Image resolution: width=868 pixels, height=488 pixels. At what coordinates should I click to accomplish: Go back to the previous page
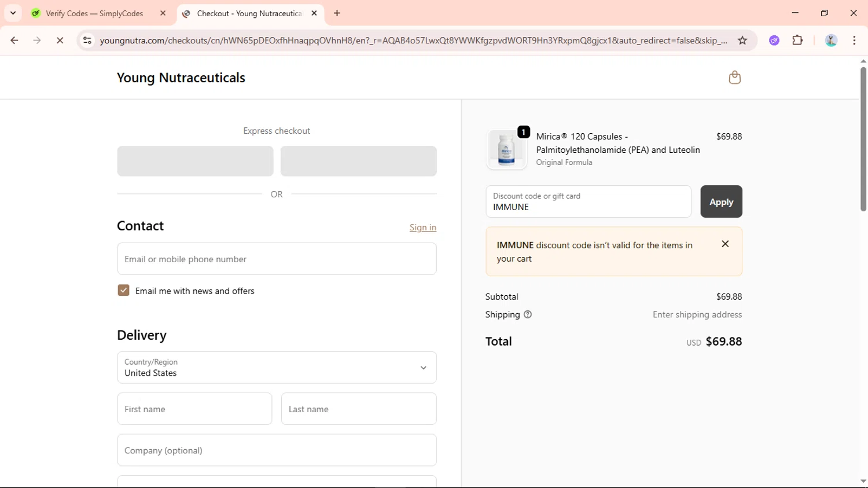pos(14,41)
